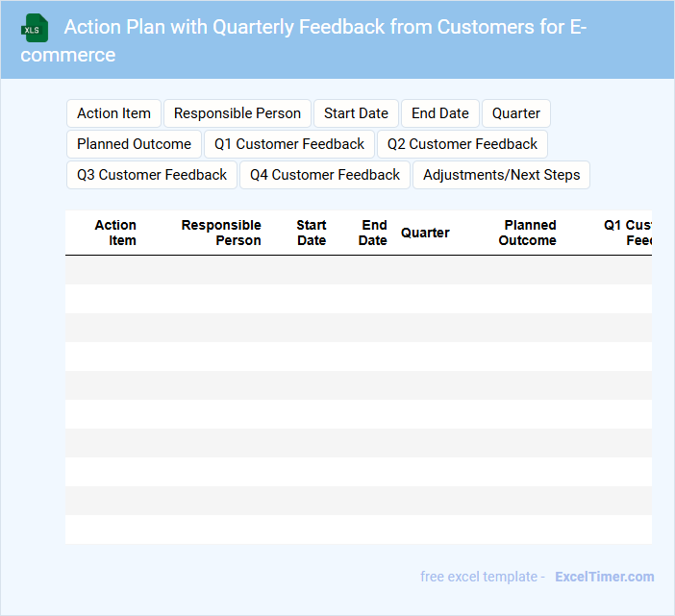Choose the Planned Outcome tag
Image resolution: width=675 pixels, height=616 pixels.
[134, 144]
